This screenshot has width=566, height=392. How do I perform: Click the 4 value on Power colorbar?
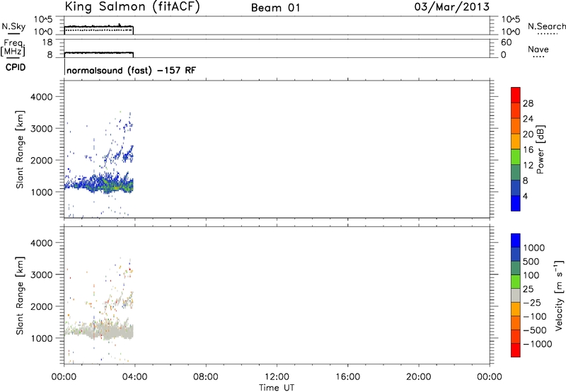(x=525, y=196)
